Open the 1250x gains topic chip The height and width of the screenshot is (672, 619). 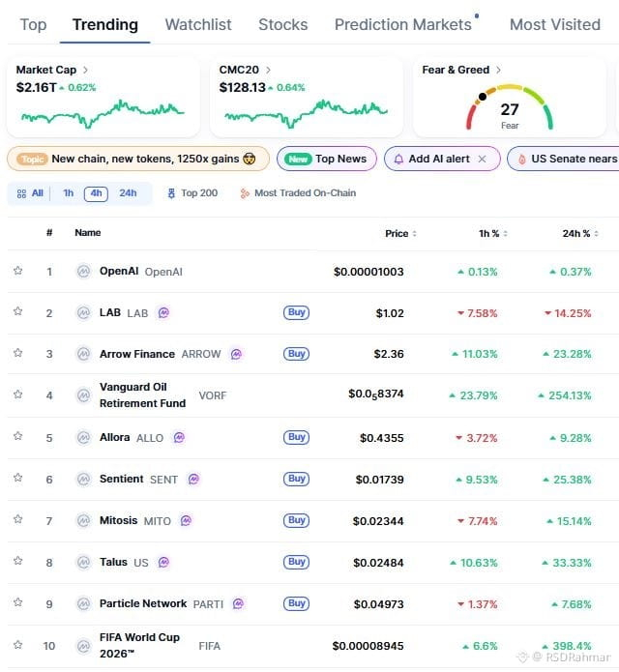click(x=138, y=159)
